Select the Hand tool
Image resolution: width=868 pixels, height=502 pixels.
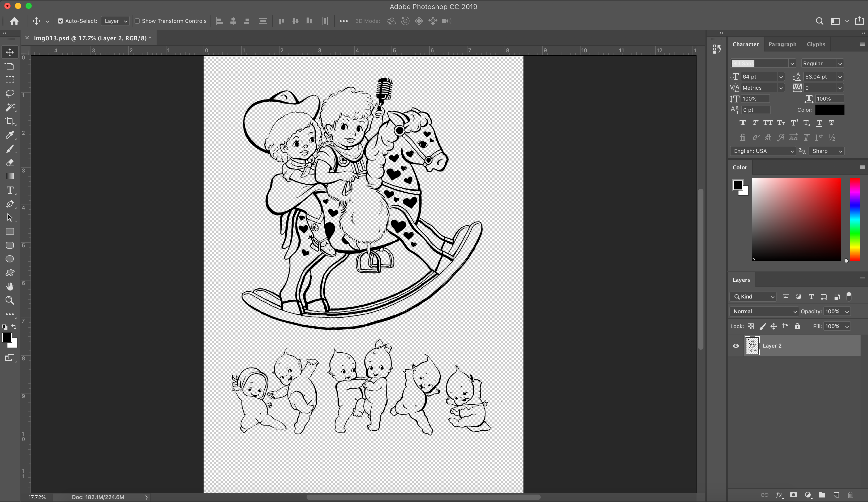(10, 287)
